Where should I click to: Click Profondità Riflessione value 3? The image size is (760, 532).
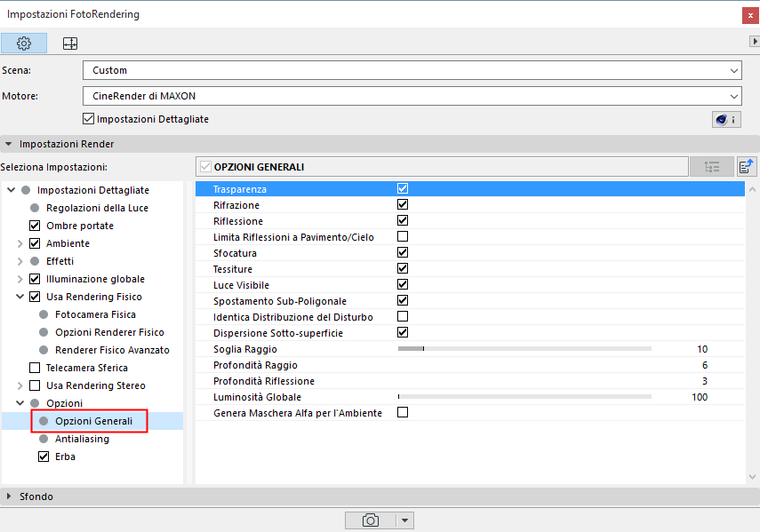(x=704, y=381)
